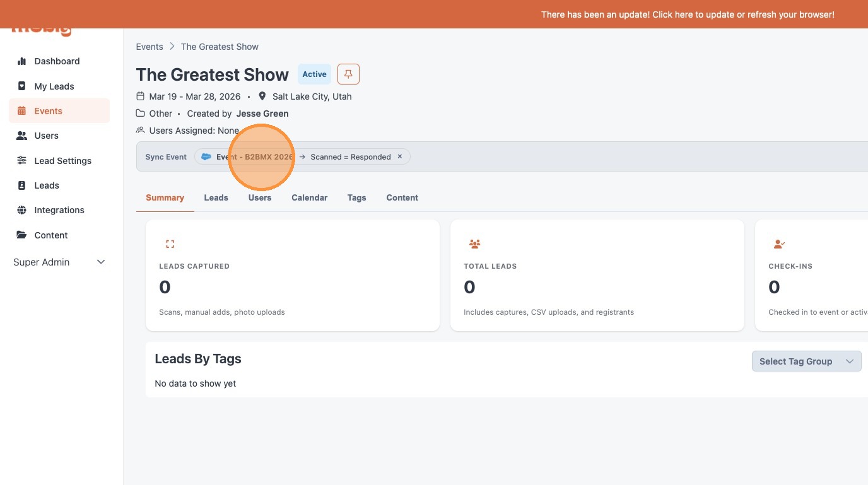Click the Leads Captured summary card
The image size is (868, 485).
tap(292, 275)
